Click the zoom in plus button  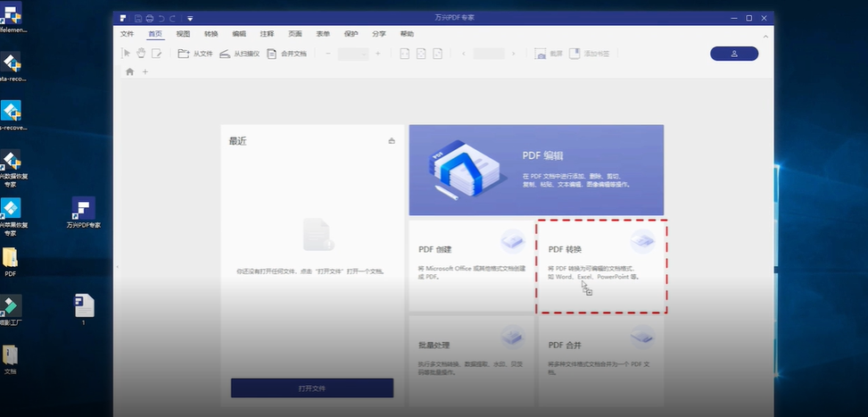click(378, 54)
